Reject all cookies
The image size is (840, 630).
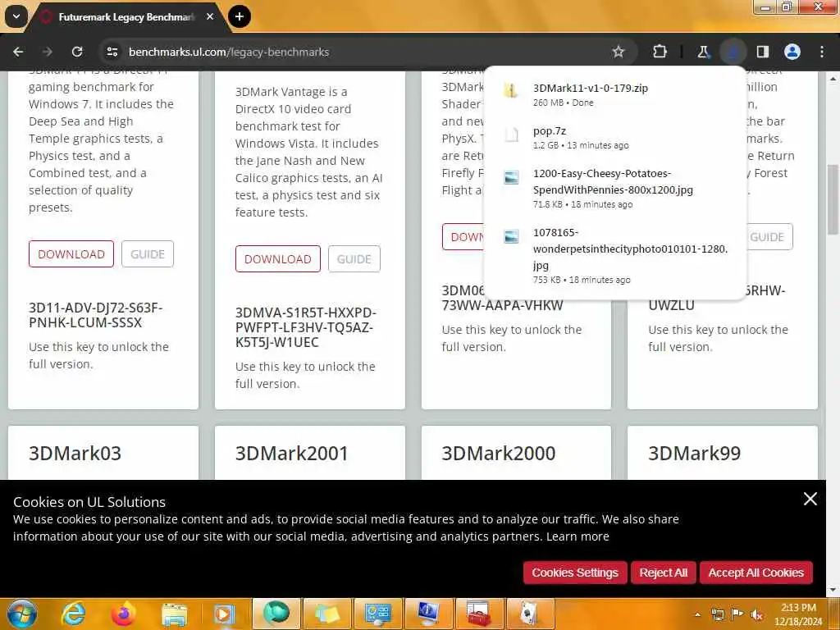click(663, 573)
